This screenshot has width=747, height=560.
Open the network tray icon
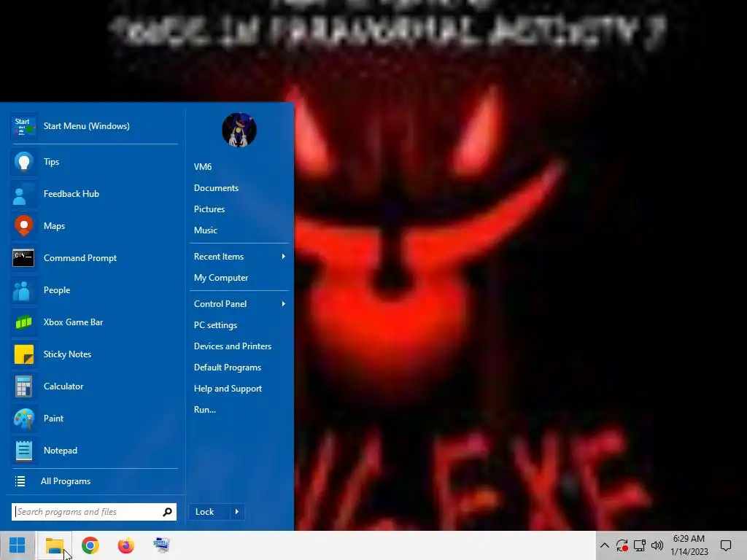(x=639, y=545)
